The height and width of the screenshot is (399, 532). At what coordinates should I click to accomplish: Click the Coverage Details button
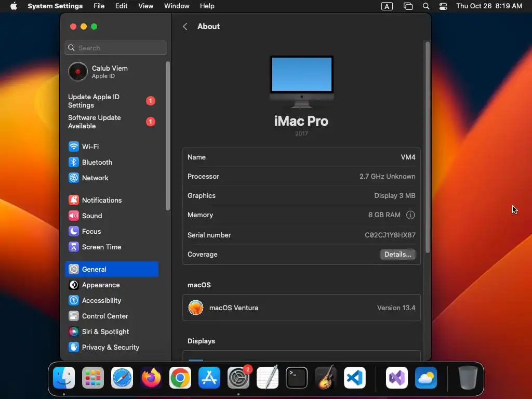397,255
